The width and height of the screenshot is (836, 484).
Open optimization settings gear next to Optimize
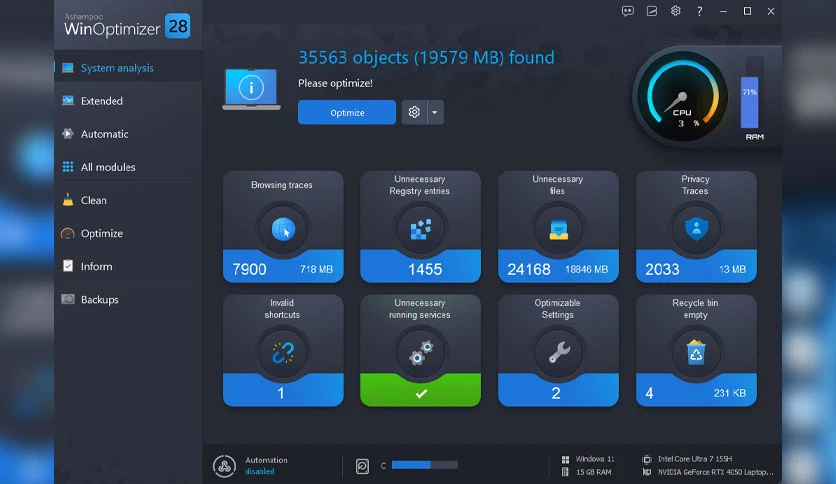414,112
